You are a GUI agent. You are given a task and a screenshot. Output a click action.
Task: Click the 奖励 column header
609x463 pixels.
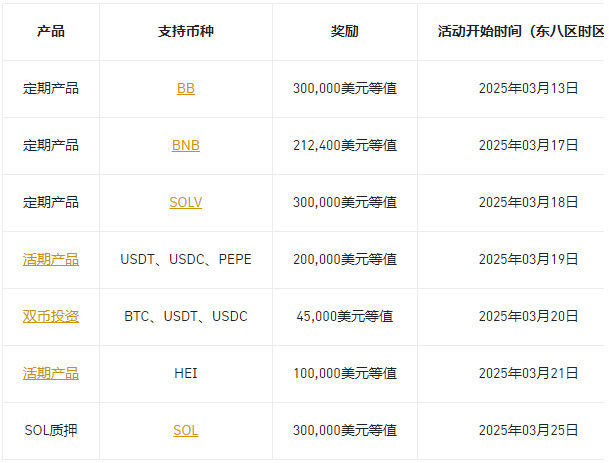[345, 31]
